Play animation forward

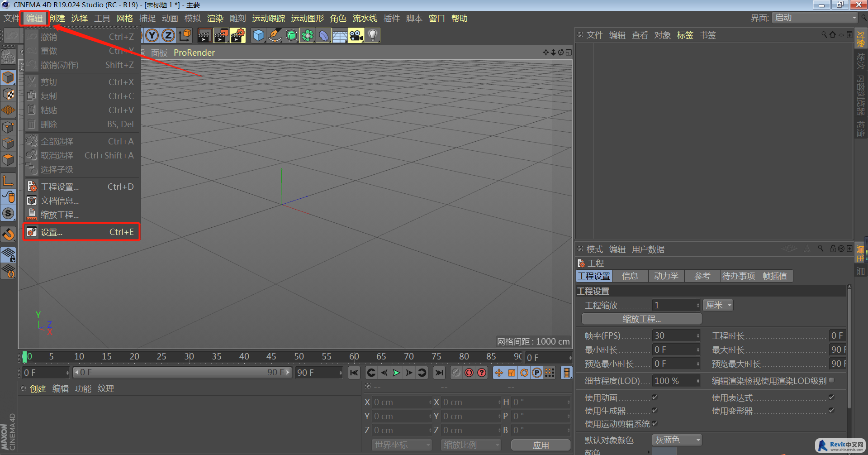[x=397, y=373]
